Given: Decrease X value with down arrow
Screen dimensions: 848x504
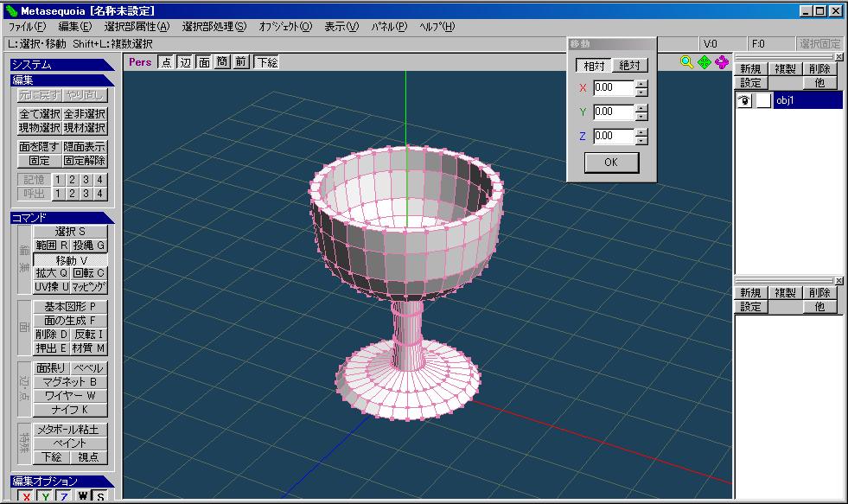Looking at the screenshot, I should [641, 92].
